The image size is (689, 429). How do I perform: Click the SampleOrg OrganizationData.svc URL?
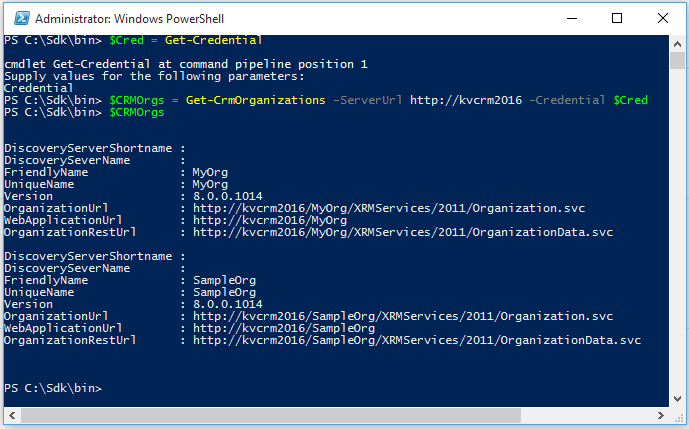[417, 340]
